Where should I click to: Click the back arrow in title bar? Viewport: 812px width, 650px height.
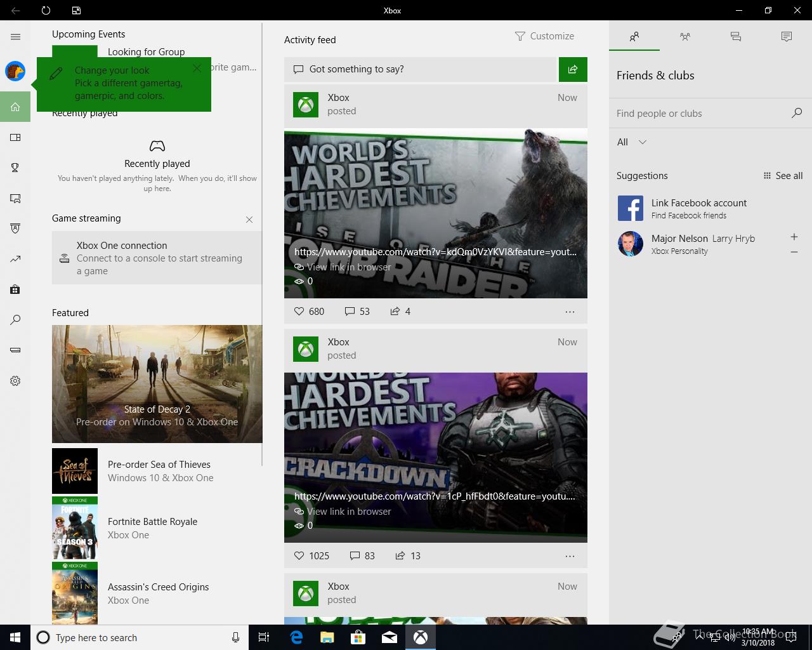[15, 10]
